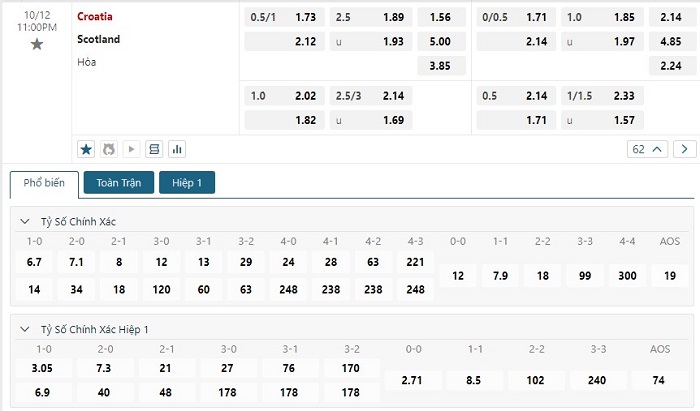This screenshot has height=411, width=700.
Task: Click the Croatia team name
Action: [95, 17]
